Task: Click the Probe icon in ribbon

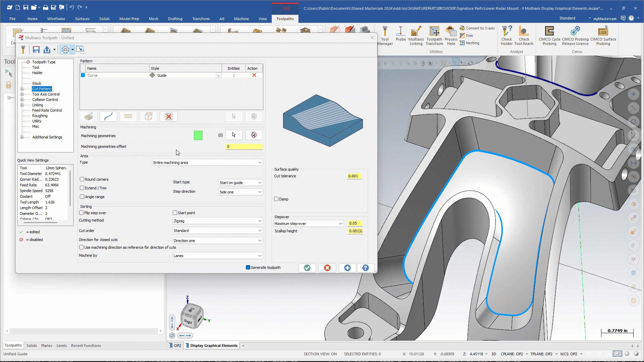Action: 400,34
